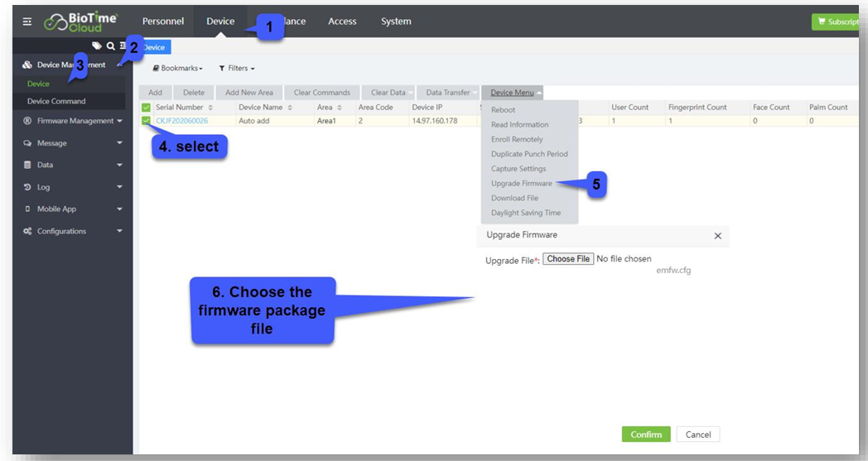Image resolution: width=868 pixels, height=461 pixels.
Task: Click the Firmware Management sidebar icon
Action: coord(27,121)
